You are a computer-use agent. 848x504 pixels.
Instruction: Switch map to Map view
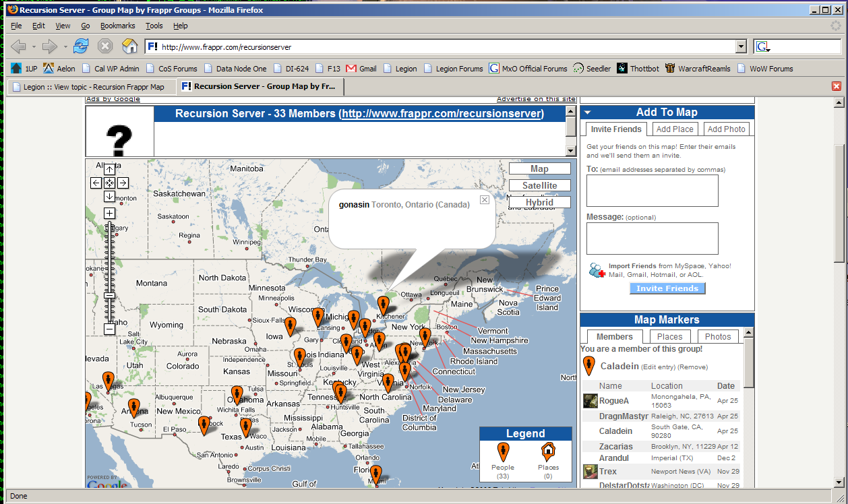click(539, 169)
